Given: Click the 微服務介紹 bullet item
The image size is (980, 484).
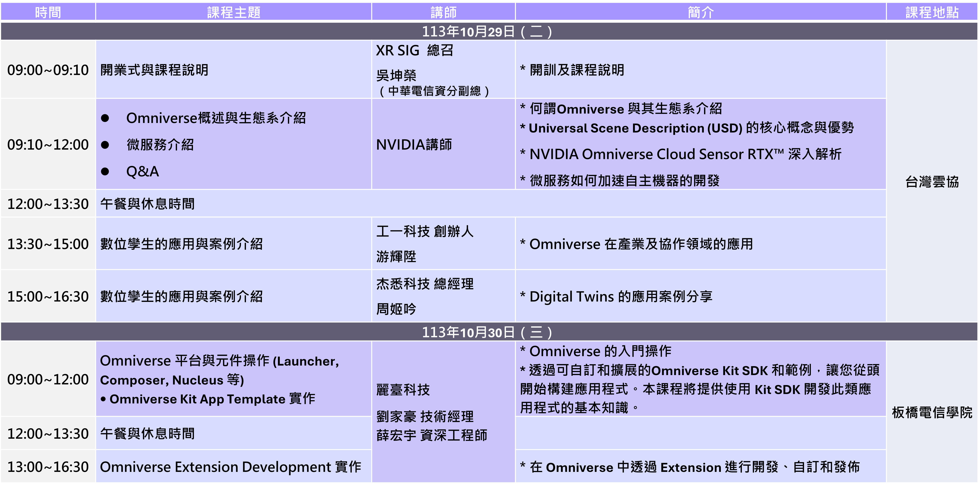Looking at the screenshot, I should (160, 145).
